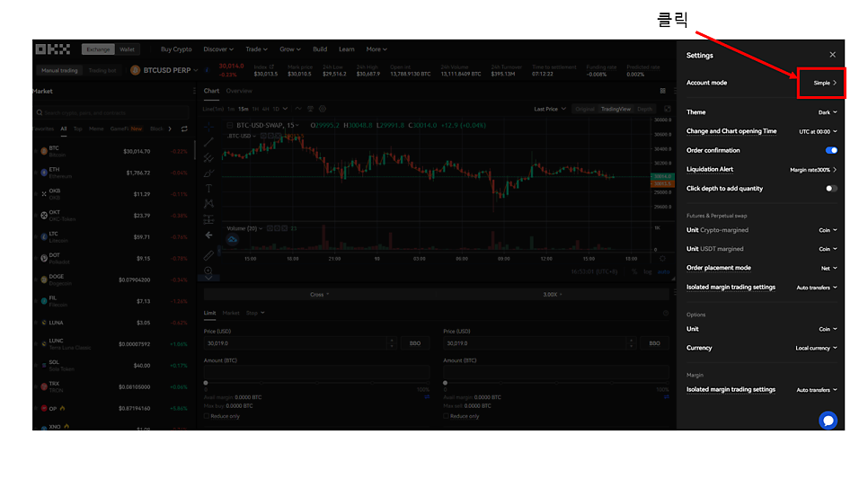Open Liquidation Alert margin rate setting
This screenshot has height=488, width=868.
click(x=812, y=170)
